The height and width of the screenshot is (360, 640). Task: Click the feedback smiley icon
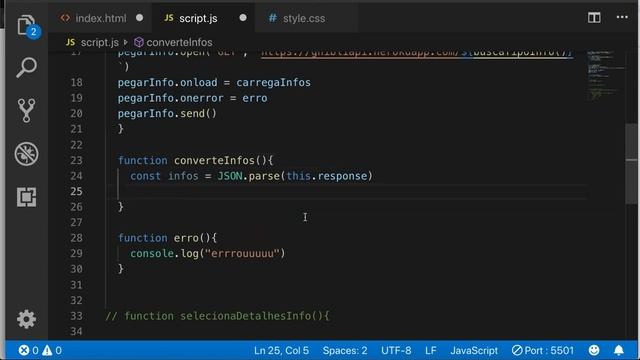[594, 350]
